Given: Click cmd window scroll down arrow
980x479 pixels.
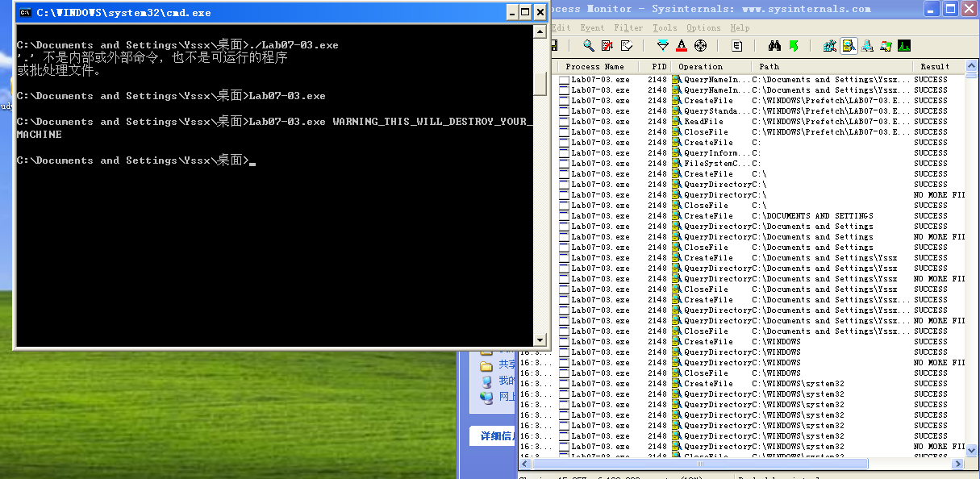Looking at the screenshot, I should click(x=540, y=340).
